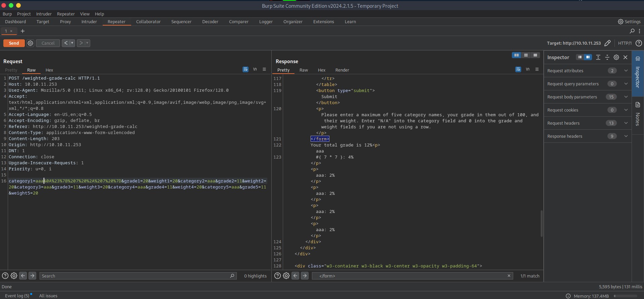Open Inspector settings gear
Viewport: 644px width, 299px height.
(x=616, y=57)
